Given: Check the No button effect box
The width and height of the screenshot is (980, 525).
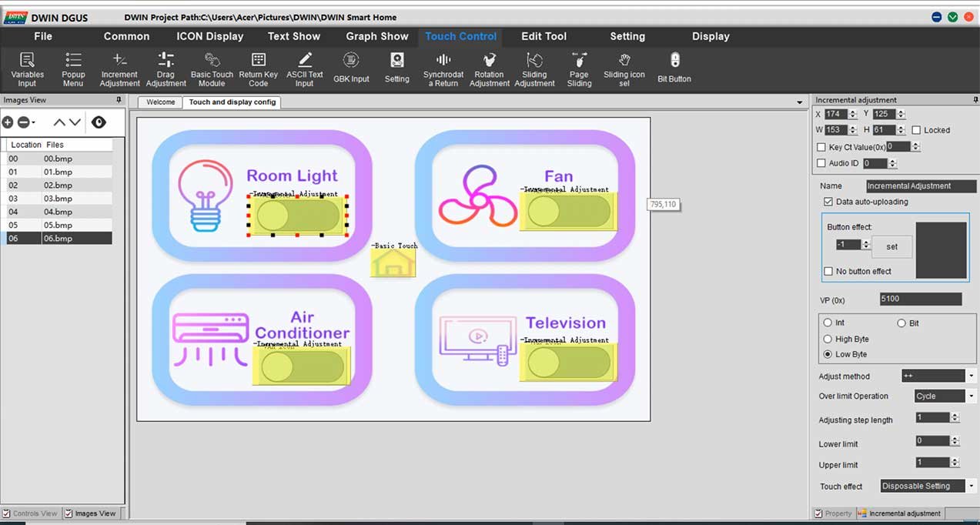Looking at the screenshot, I should coord(828,271).
